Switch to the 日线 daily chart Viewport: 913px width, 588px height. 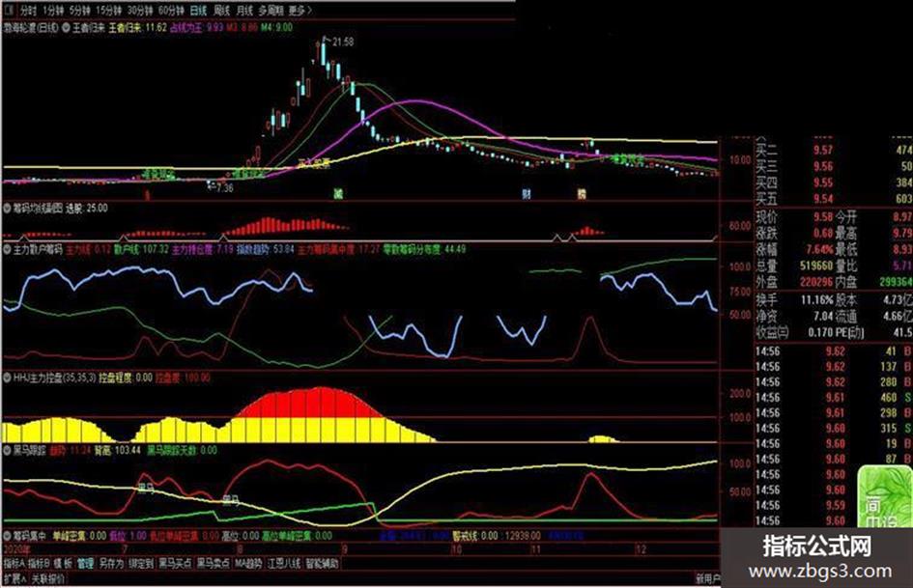click(x=198, y=11)
